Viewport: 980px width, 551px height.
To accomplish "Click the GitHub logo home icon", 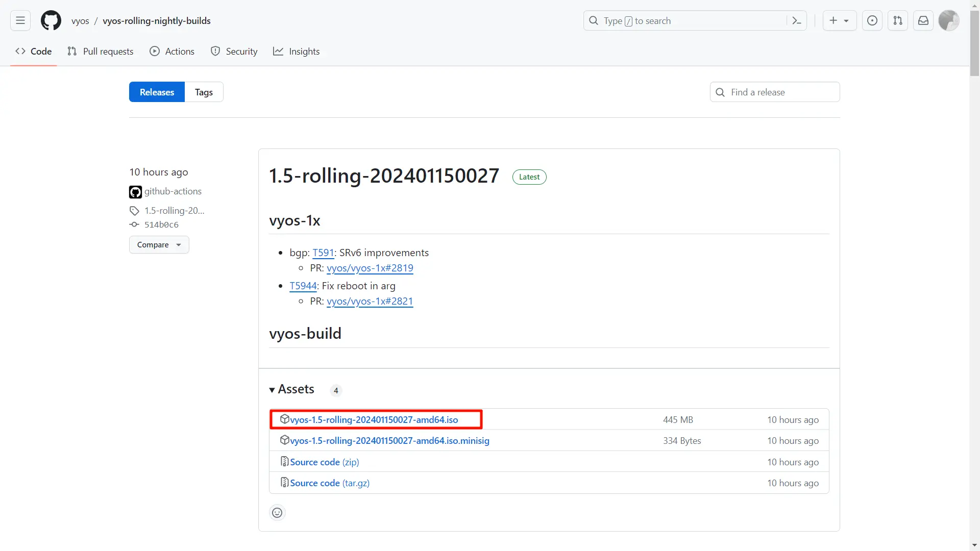I will [51, 21].
